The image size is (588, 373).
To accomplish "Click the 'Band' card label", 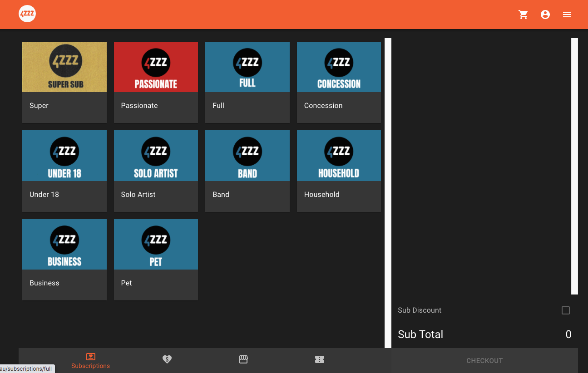I will pos(221,194).
